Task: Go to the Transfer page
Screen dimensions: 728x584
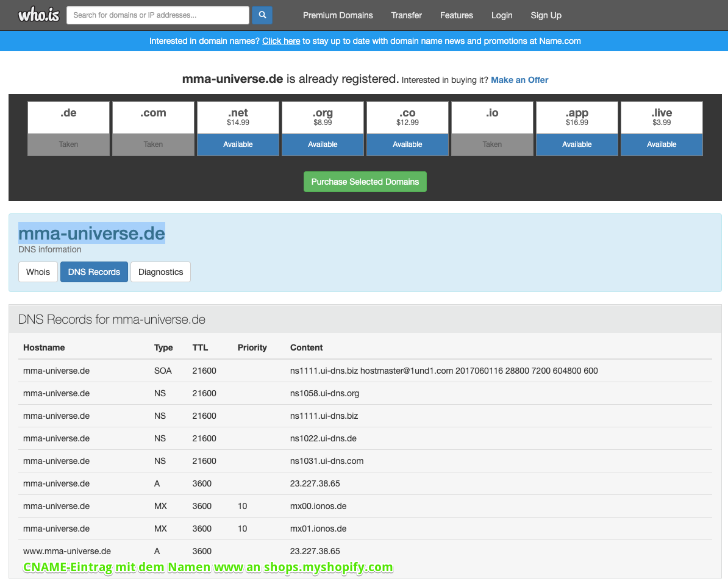Action: [x=407, y=15]
